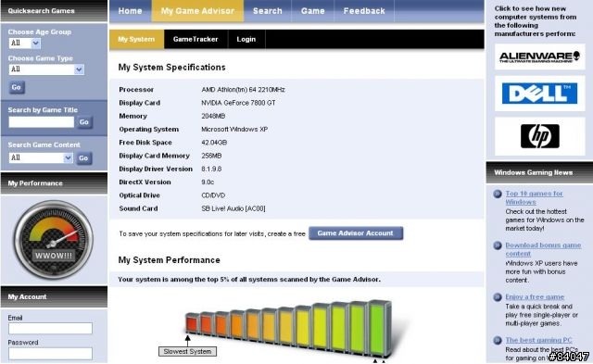The height and width of the screenshot is (364, 593).
Task: Go to the Game tab
Action: pos(313,11)
